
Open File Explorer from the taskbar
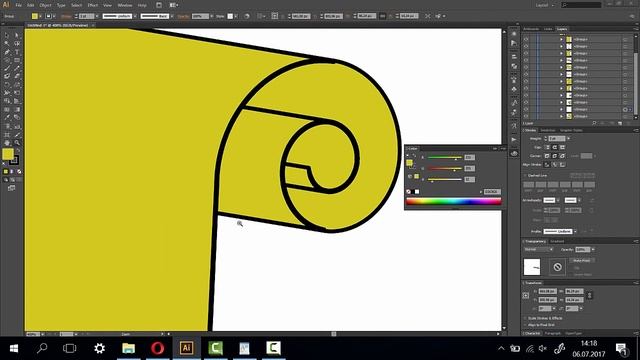[129, 348]
